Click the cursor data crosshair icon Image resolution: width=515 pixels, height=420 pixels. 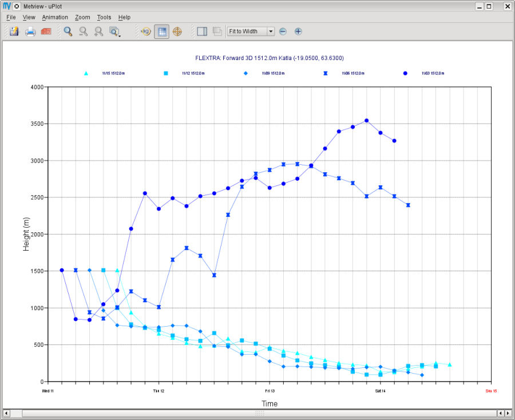177,31
